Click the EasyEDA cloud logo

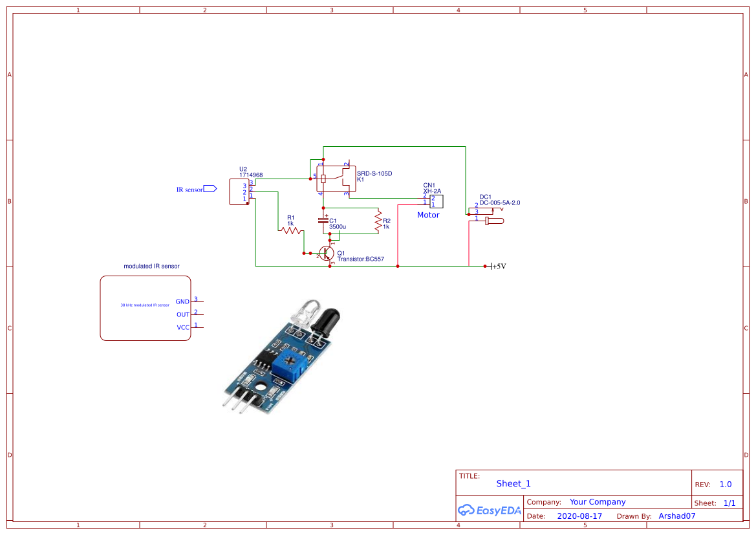(468, 510)
